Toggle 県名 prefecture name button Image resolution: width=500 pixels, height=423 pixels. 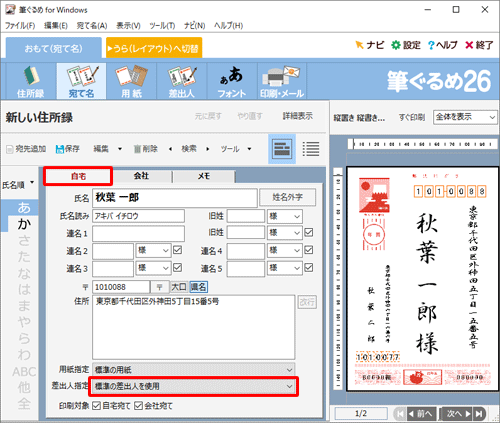coord(198,287)
